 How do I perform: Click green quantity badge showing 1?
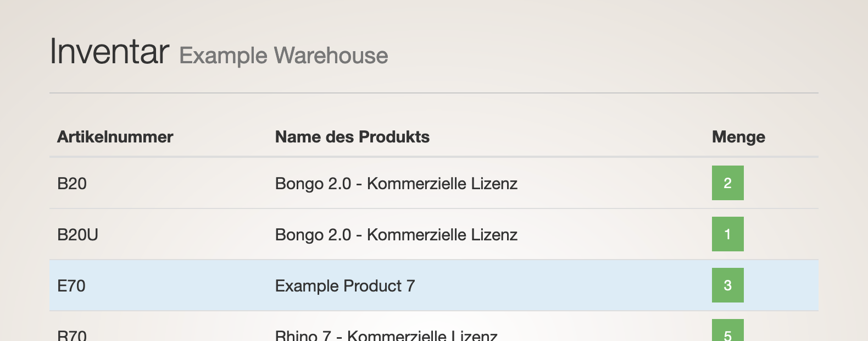pos(727,234)
